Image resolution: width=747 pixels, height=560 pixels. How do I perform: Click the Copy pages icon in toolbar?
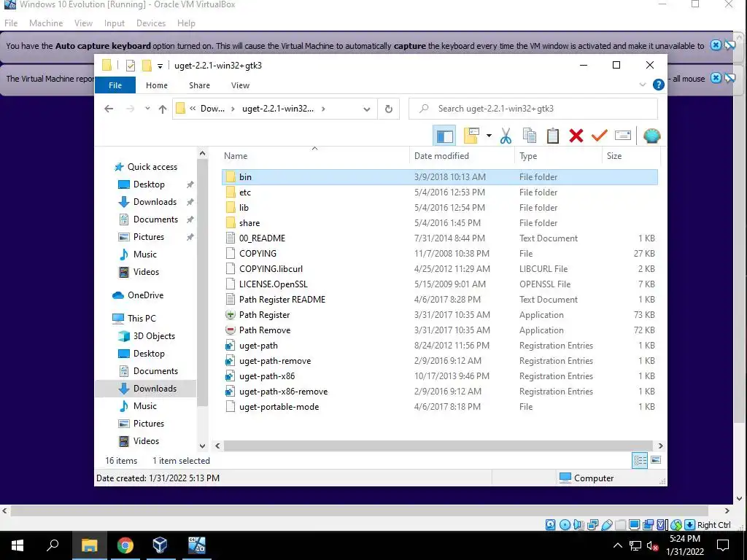530,136
